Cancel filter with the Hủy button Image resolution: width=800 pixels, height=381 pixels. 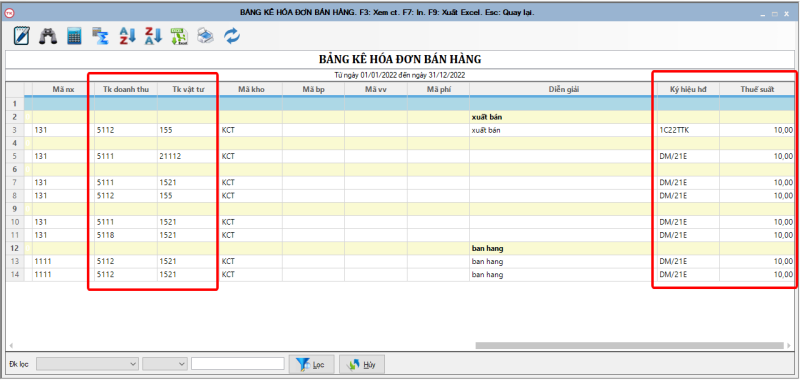[362, 365]
